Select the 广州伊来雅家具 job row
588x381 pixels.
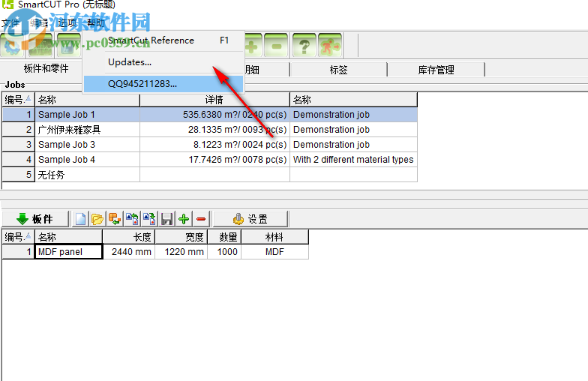(x=210, y=130)
